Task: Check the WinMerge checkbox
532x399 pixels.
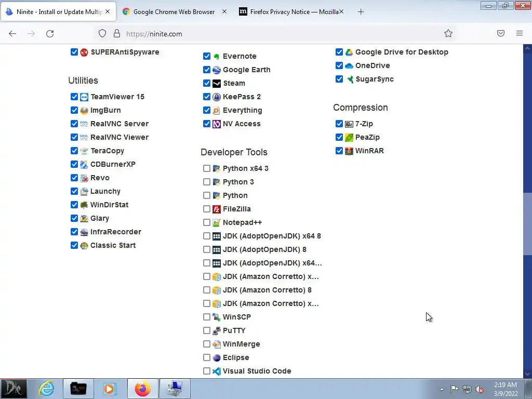Action: point(207,344)
